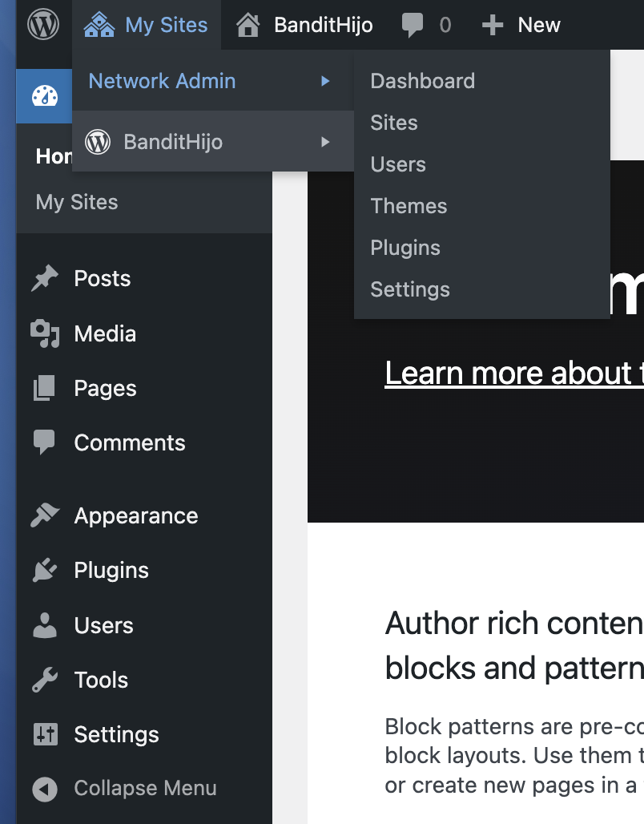Click the Plugins plug icon in sidebar
This screenshot has height=824, width=644.
click(45, 570)
